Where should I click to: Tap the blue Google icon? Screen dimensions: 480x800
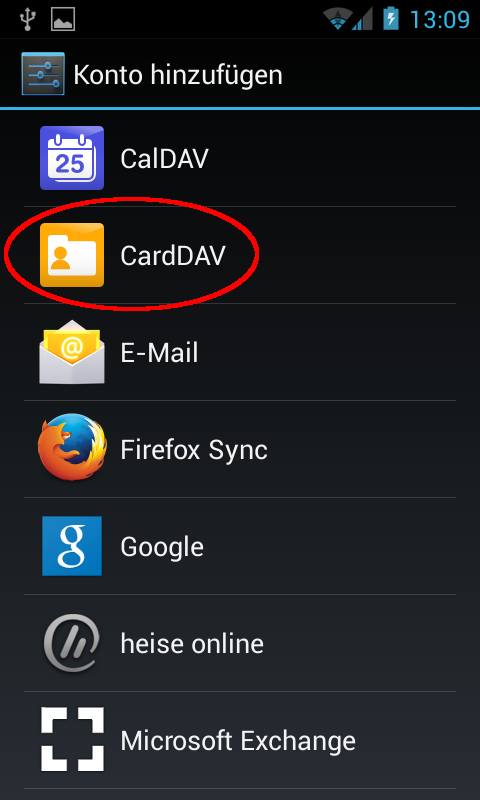tap(72, 546)
